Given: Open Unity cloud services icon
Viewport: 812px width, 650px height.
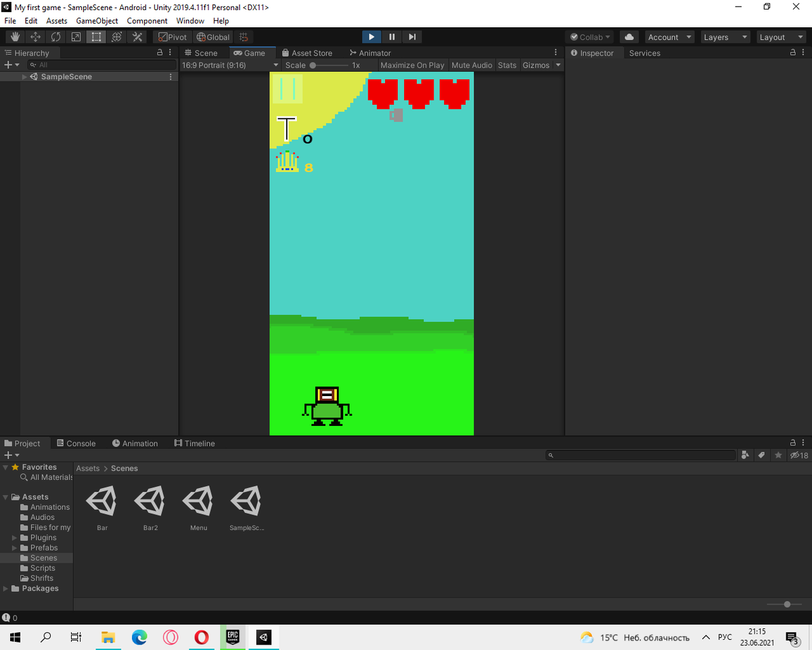Looking at the screenshot, I should [x=629, y=37].
